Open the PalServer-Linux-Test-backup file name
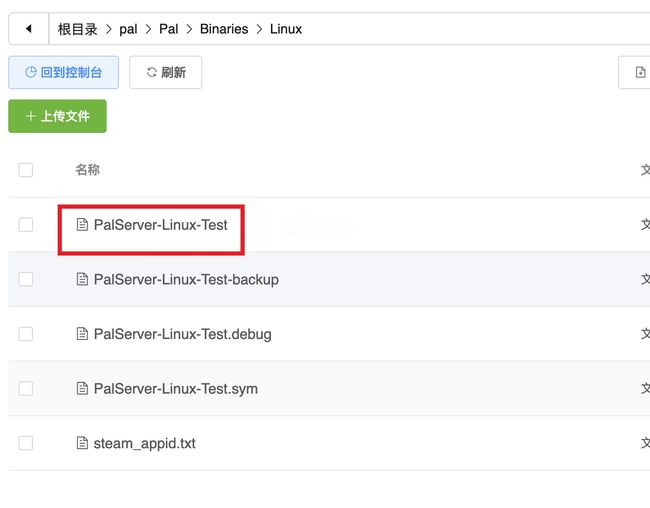Viewport: 650px width, 508px height. [186, 280]
